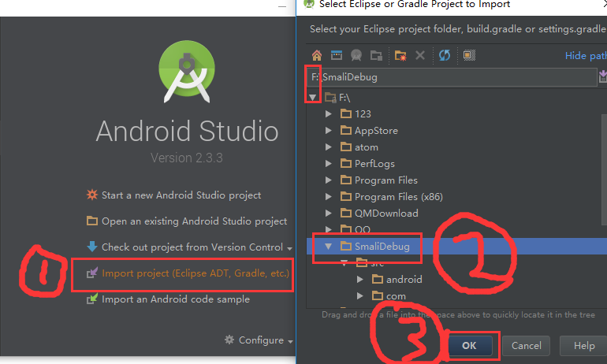Expand the android folder under src
The width and height of the screenshot is (607, 364).
pos(359,279)
